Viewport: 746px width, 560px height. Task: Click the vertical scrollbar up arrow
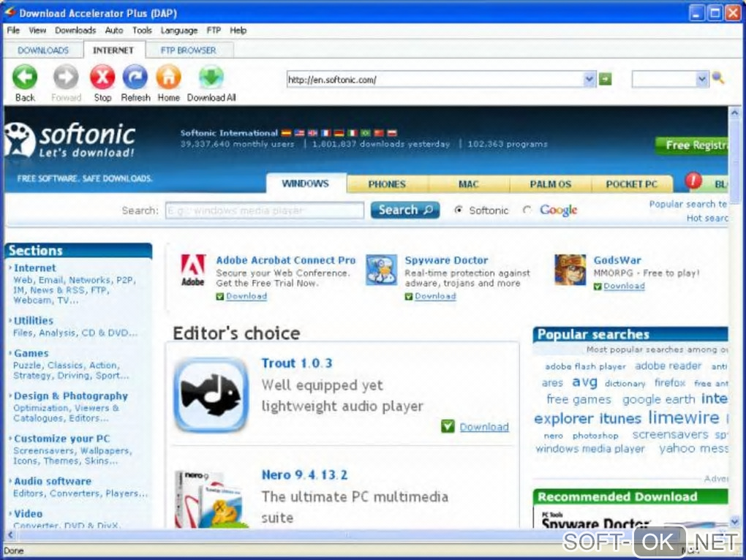(x=734, y=113)
